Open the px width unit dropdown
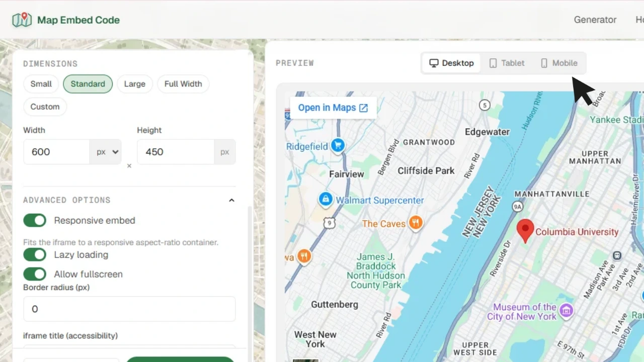This screenshot has height=362, width=644. 106,152
